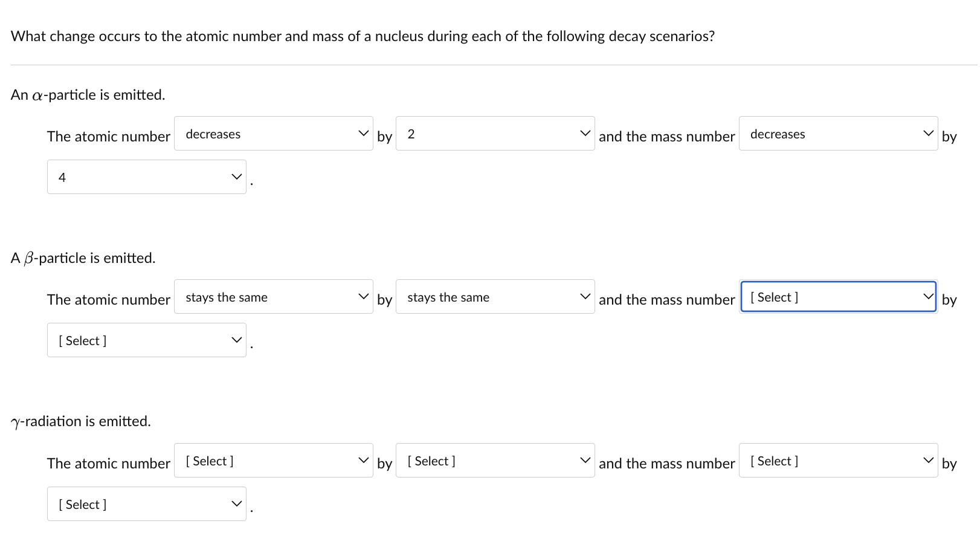The image size is (980, 544).
Task: Open the bottom Select dropdown in gamma section
Action: coord(146,504)
